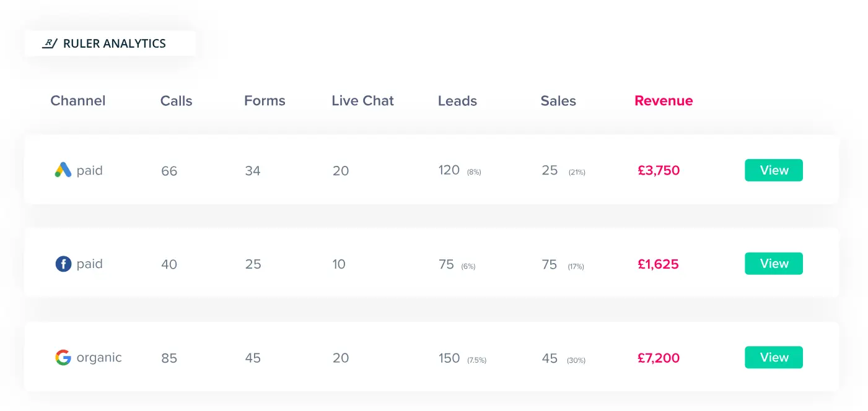Click the Google G logo next to organic
Viewport: 868px width, 411px height.
(x=62, y=357)
